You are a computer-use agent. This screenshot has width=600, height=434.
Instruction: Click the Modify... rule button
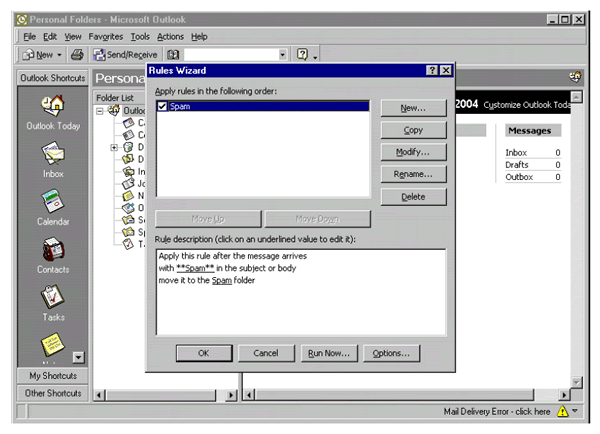pos(413,152)
